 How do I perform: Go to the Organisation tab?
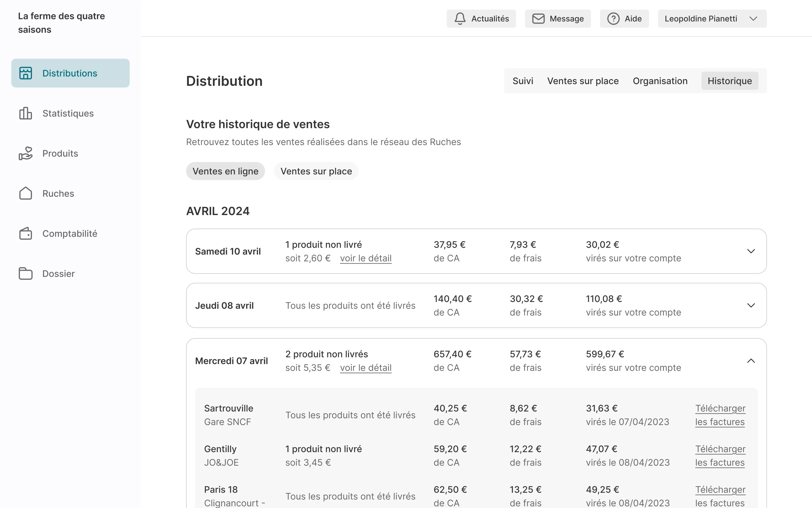pyautogui.click(x=660, y=81)
